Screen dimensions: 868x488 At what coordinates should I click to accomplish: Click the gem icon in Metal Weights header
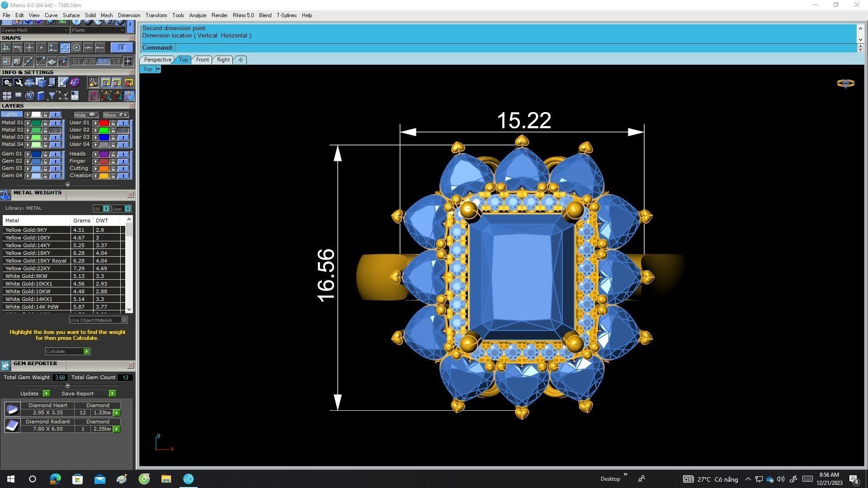(x=5, y=195)
